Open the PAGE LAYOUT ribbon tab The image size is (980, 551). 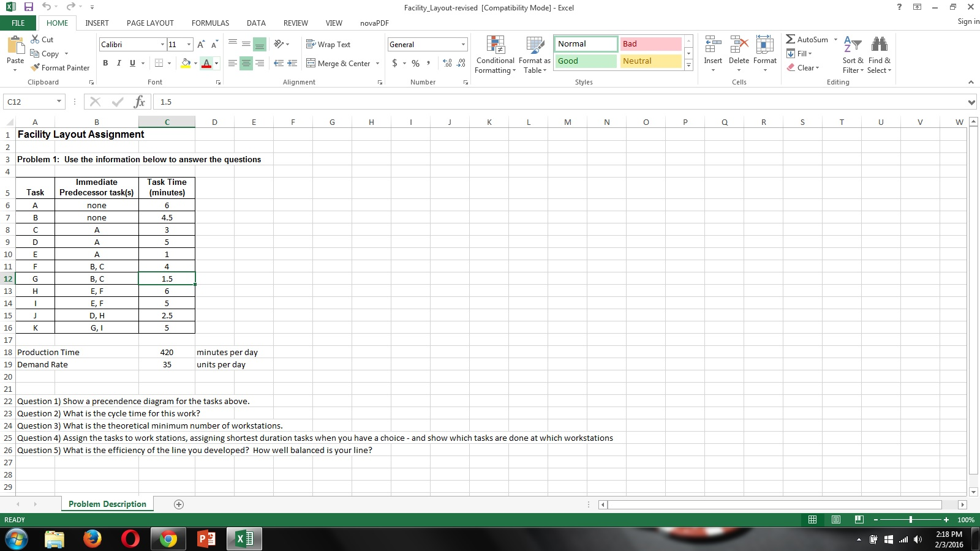tap(151, 23)
